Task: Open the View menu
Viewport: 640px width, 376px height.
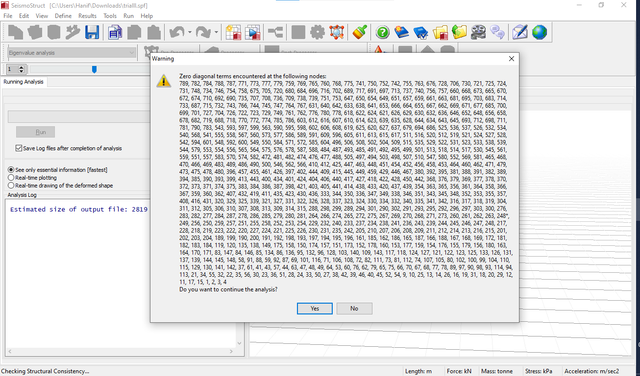Action: click(x=42, y=16)
